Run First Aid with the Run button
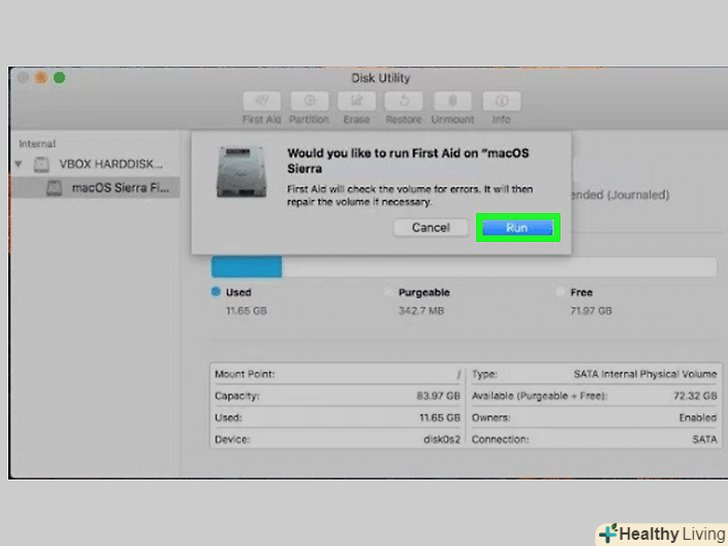 point(517,228)
